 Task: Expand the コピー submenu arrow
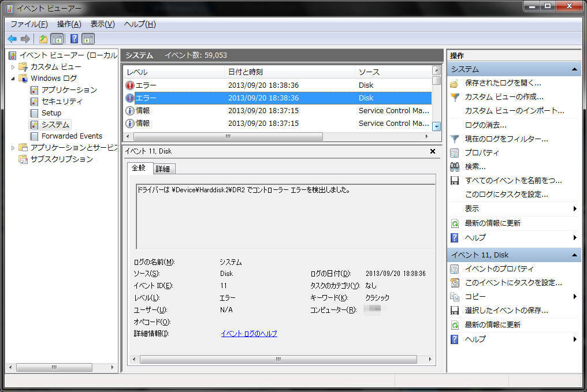(575, 297)
